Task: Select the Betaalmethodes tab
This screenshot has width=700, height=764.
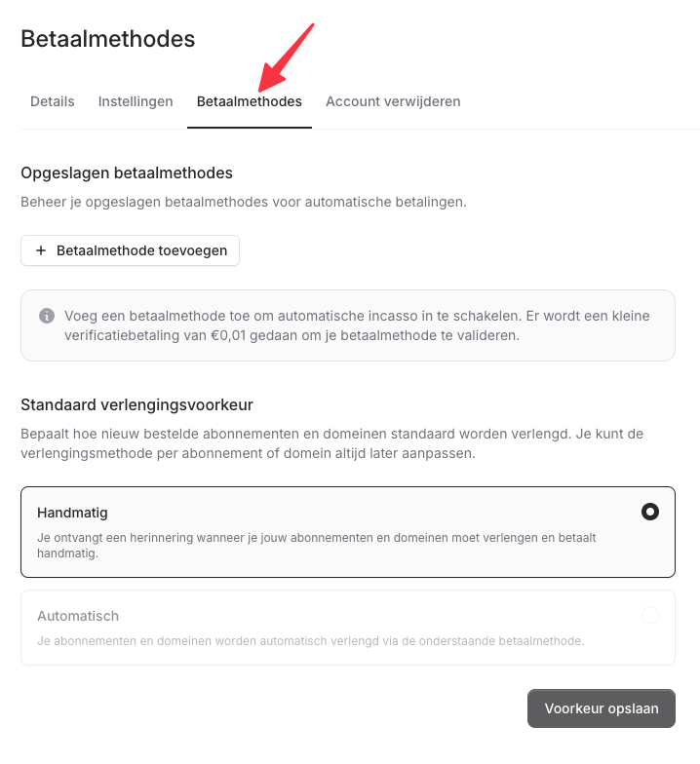Action: click(250, 101)
